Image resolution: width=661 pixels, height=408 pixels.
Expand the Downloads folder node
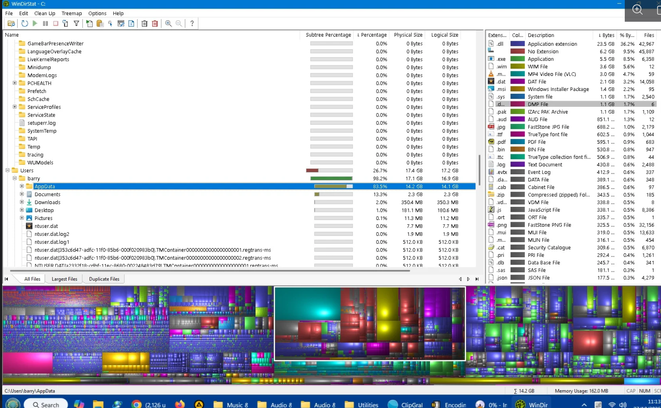(22, 202)
